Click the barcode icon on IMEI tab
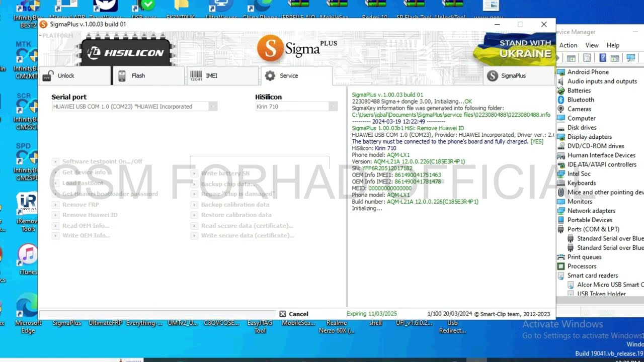The height and width of the screenshot is (362, 644). tap(196, 76)
